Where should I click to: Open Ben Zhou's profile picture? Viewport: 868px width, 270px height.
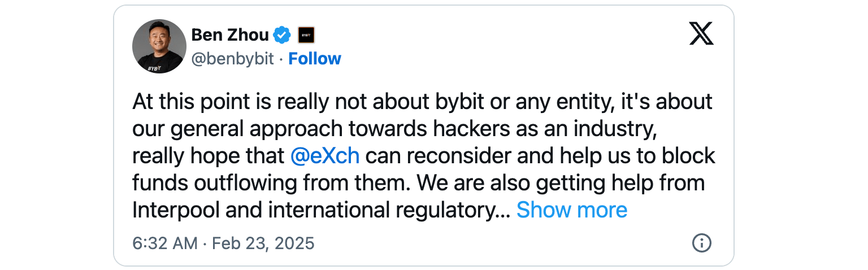coord(159,46)
